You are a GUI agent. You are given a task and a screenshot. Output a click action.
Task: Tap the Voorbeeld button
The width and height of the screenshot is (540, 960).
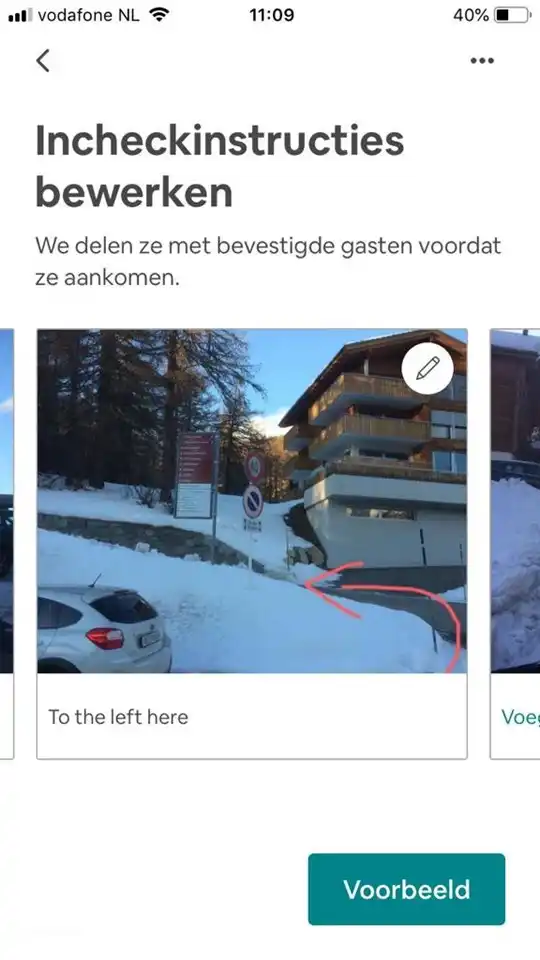407,889
